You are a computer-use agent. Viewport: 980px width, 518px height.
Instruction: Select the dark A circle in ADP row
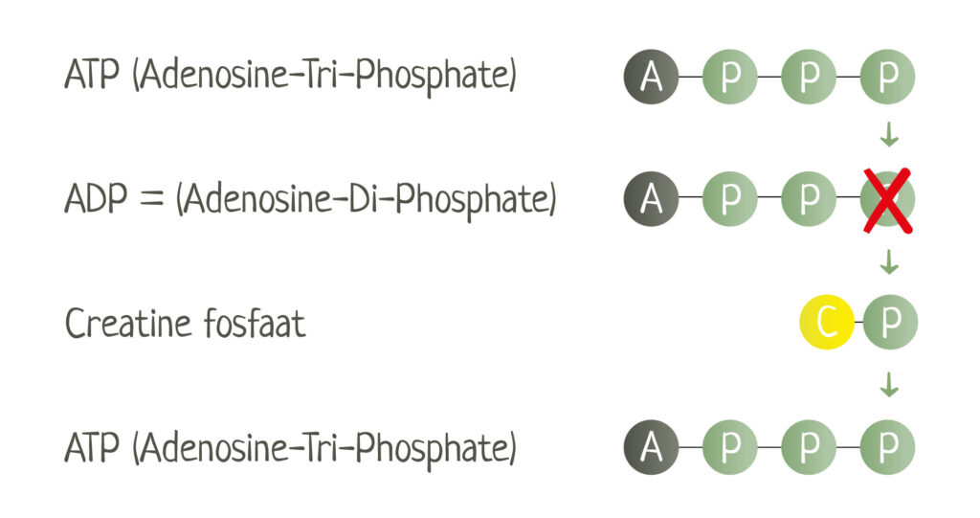651,199
